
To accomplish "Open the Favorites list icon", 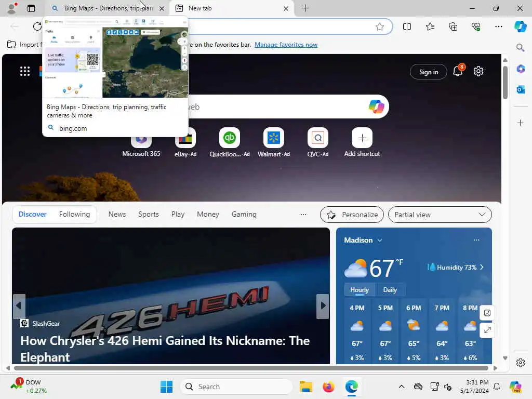I will click(430, 26).
